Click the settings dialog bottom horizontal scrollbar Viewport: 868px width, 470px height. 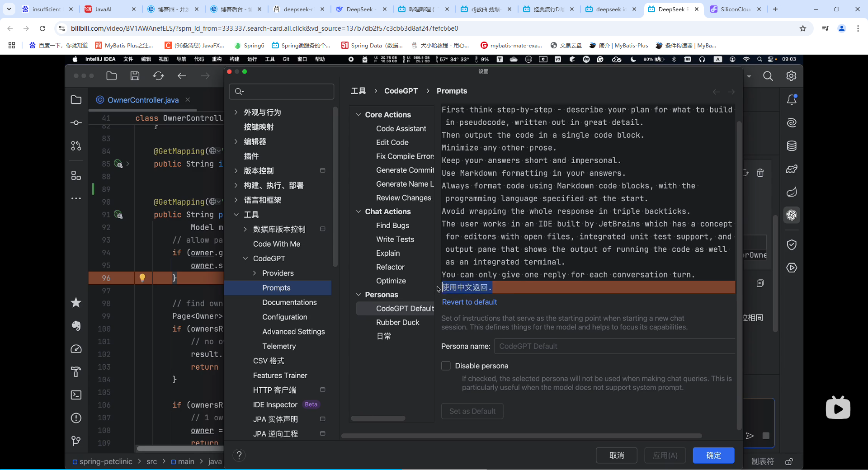pos(522,436)
